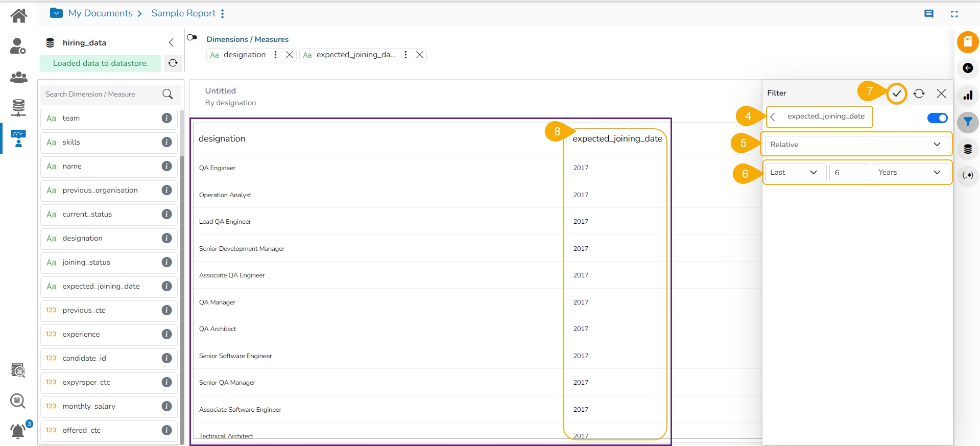Image resolution: width=980 pixels, height=446 pixels.
Task: Go back from expected_joining_date filter
Action: (773, 117)
